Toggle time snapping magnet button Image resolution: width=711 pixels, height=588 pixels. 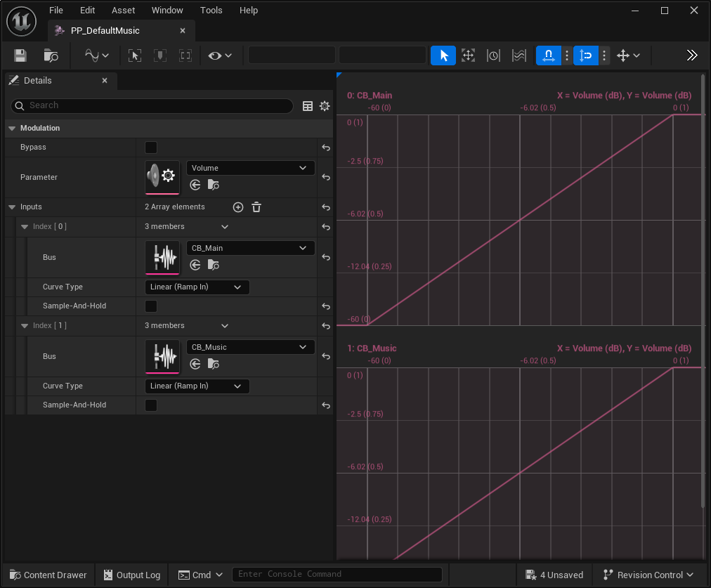point(549,55)
